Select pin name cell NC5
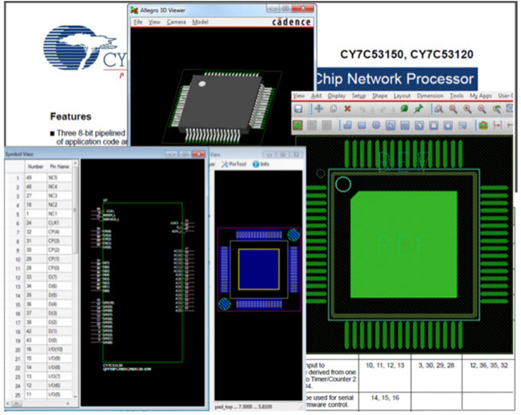This screenshot has width=521, height=415. pos(59,178)
